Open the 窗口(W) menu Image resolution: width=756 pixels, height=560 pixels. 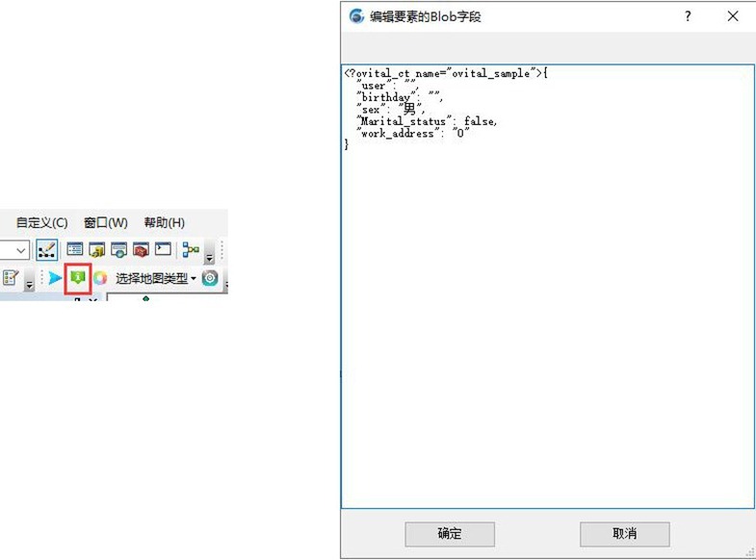tap(105, 222)
